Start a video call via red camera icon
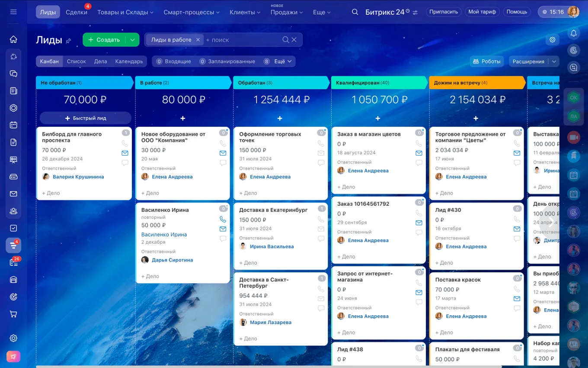This screenshot has height=368, width=588. click(x=574, y=137)
